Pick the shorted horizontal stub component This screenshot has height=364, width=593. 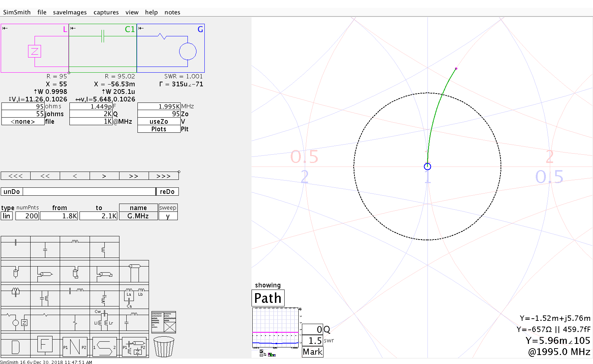point(104,272)
